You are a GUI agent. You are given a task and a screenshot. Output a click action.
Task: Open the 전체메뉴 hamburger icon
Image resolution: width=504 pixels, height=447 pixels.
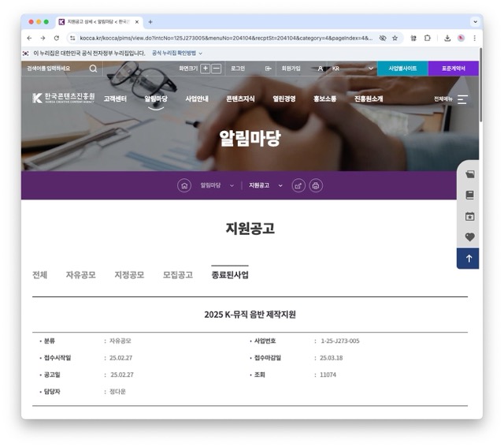pyautogui.click(x=462, y=99)
